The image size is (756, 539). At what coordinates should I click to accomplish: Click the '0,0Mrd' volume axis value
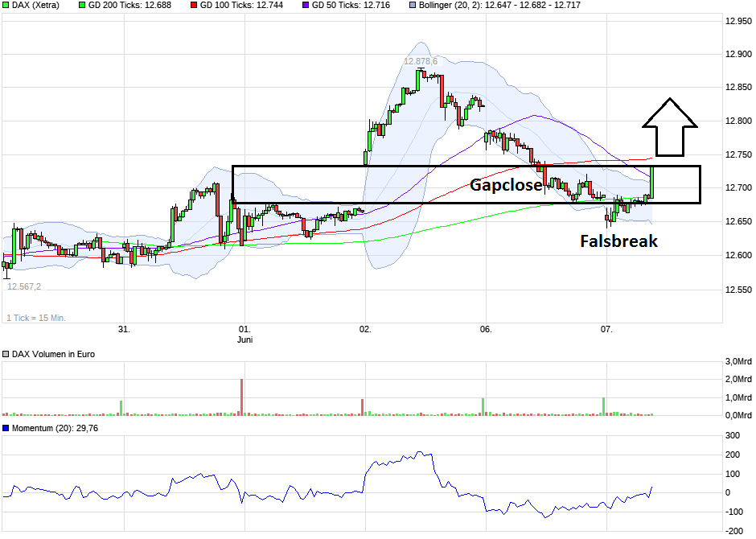(738, 416)
